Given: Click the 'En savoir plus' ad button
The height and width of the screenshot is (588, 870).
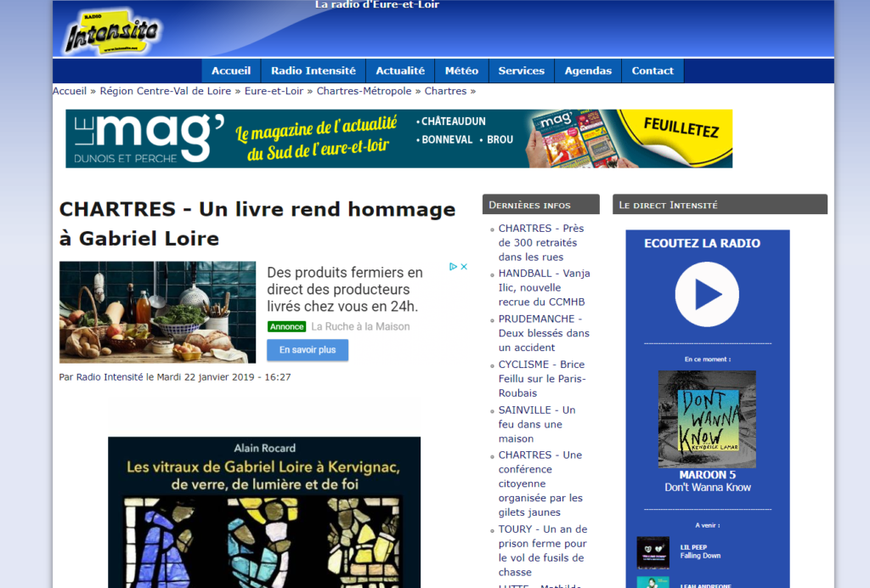Looking at the screenshot, I should coord(308,350).
